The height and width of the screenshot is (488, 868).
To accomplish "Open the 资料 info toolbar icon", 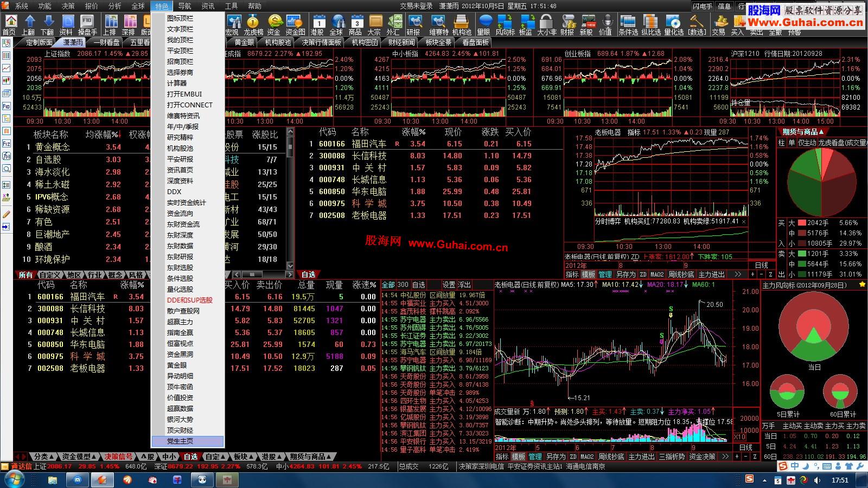I will 66,25.
